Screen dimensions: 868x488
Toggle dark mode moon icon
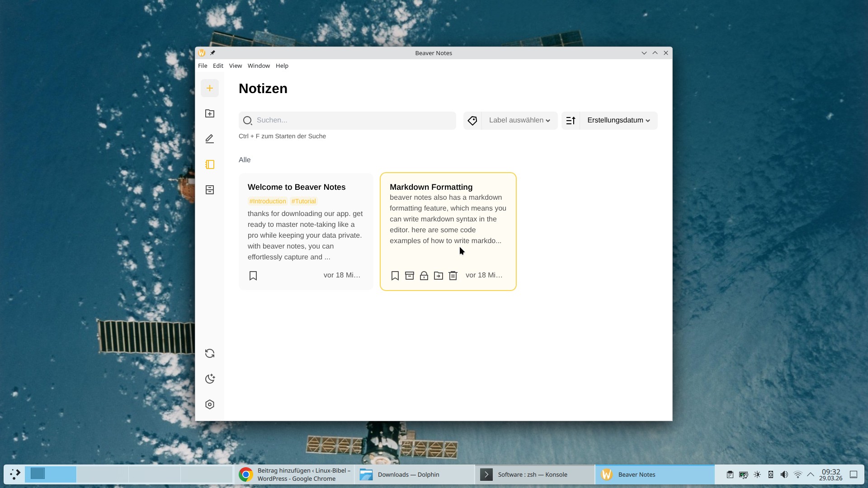pos(209,379)
